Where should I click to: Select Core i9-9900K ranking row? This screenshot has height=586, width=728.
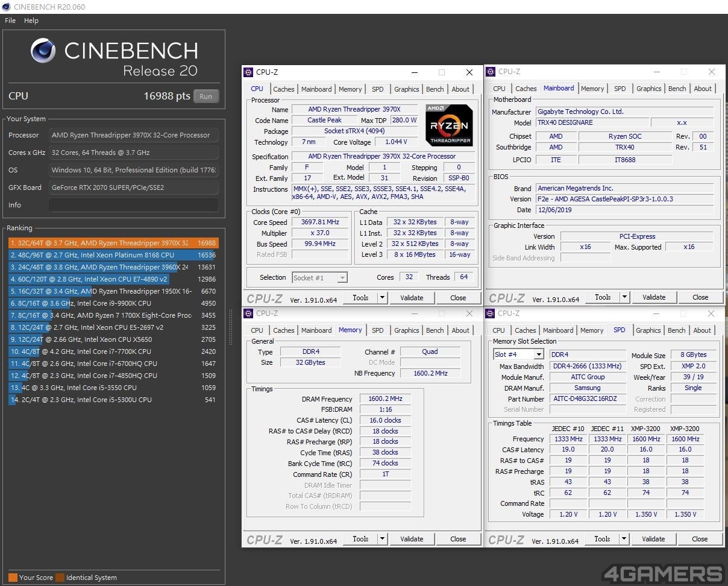113,303
